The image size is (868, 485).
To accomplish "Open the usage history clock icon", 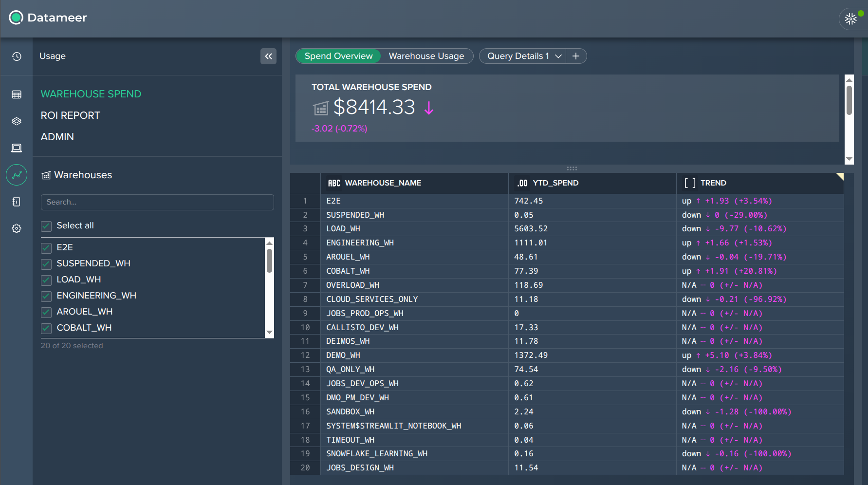I will coord(17,56).
